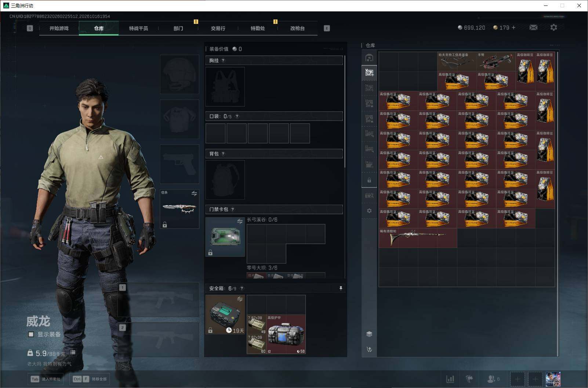Click the flag icon in bottom bar
The width and height of the screenshot is (588, 388).
pos(469,379)
